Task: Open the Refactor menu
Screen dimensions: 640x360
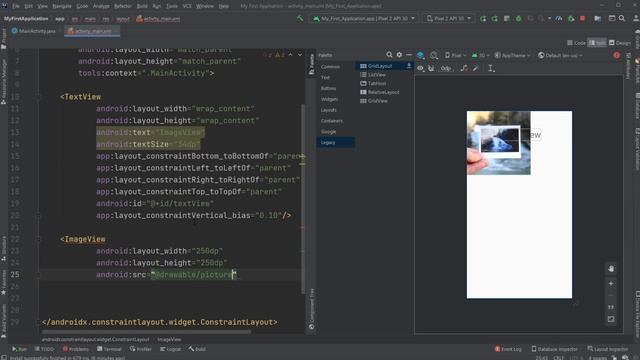Action: pos(122,6)
